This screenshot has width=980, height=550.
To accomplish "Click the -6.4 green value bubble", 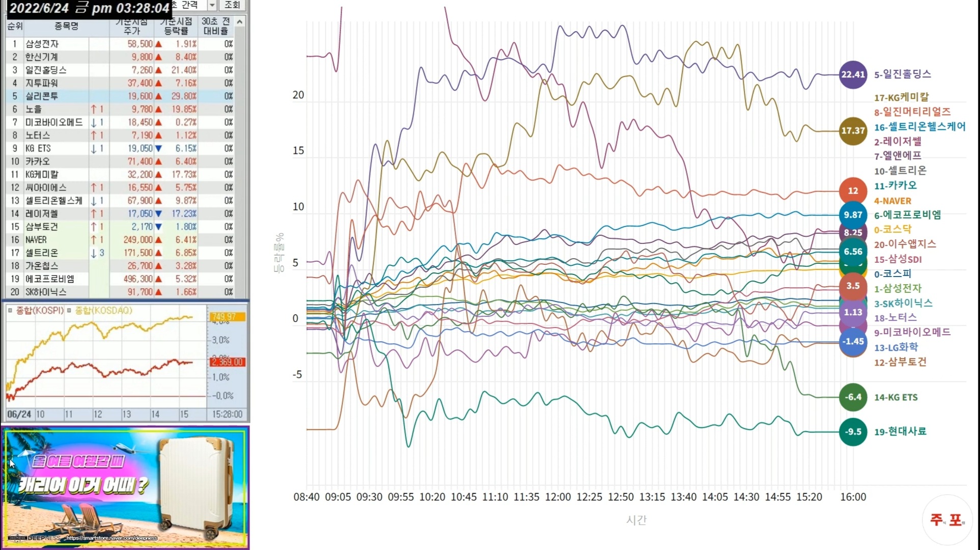I will pos(853,397).
